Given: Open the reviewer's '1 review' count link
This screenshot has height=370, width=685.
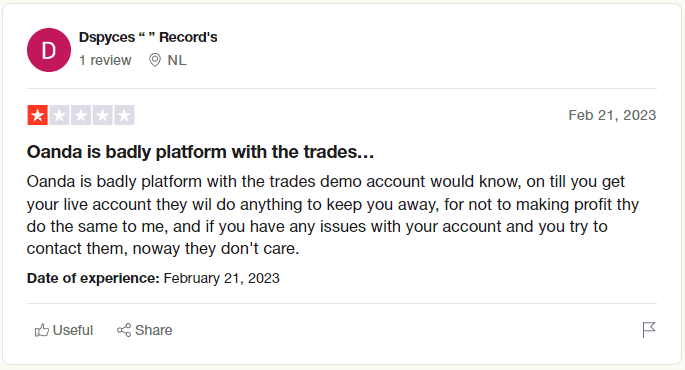Looking at the screenshot, I should coord(105,60).
